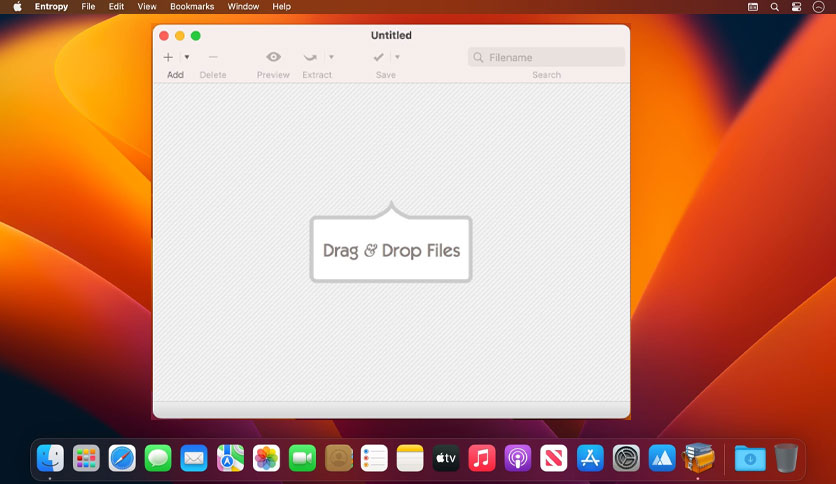The image size is (836, 484).
Task: Click the Save checkmark icon
Action: 379,57
